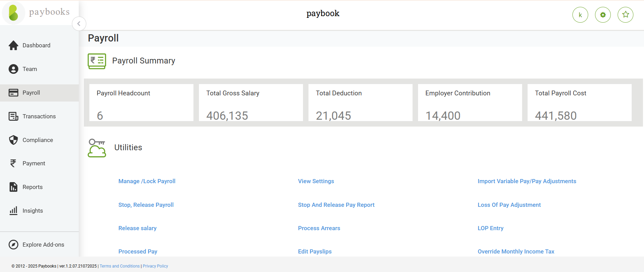Go to Dashboard via home icon
644x272 pixels.
click(13, 45)
